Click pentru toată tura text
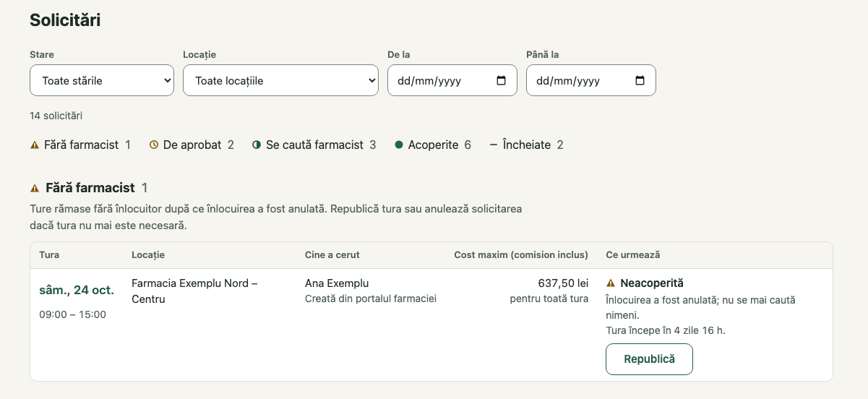The height and width of the screenshot is (399, 868). pyautogui.click(x=549, y=299)
